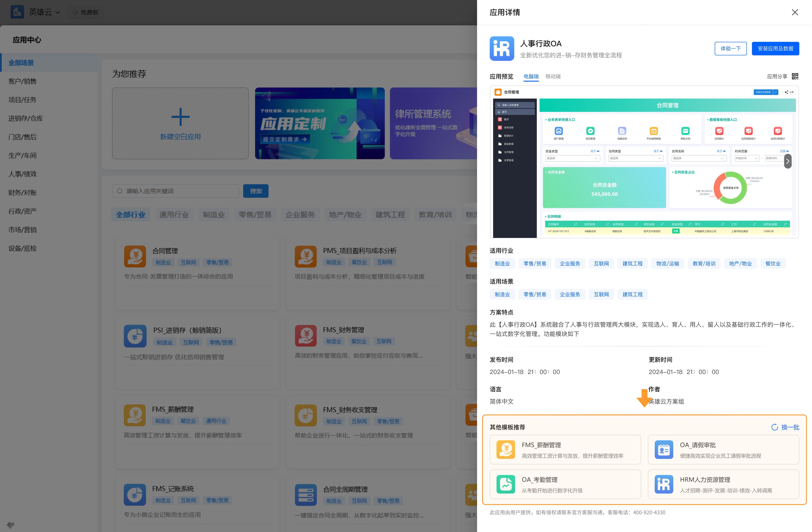The width and height of the screenshot is (812, 532).
Task: Click the 物流/运输 tag under 适用行业
Action: 667,263
